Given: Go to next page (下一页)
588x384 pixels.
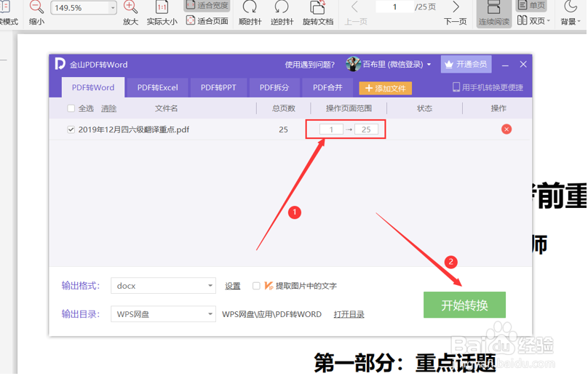Looking at the screenshot, I should 456,13.
